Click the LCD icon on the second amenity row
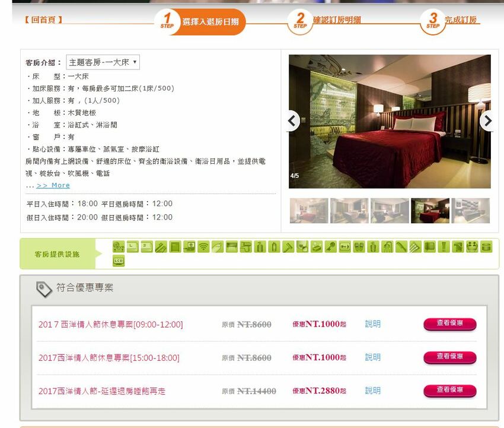The width and height of the screenshot is (504, 428). pos(118,261)
